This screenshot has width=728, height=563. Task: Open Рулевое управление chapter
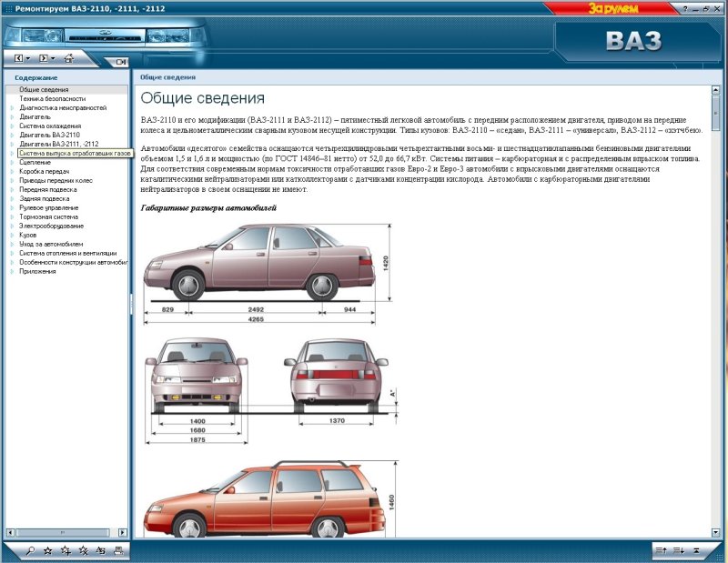49,207
